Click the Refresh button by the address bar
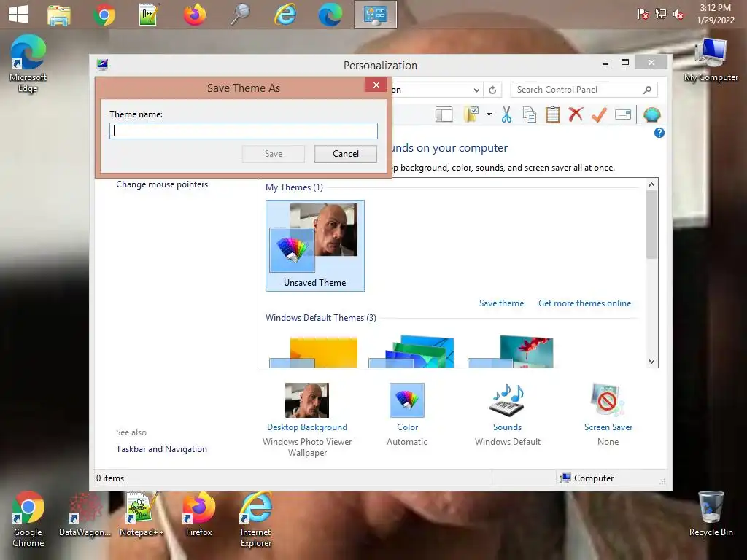Image resolution: width=747 pixels, height=560 pixels. click(x=492, y=90)
